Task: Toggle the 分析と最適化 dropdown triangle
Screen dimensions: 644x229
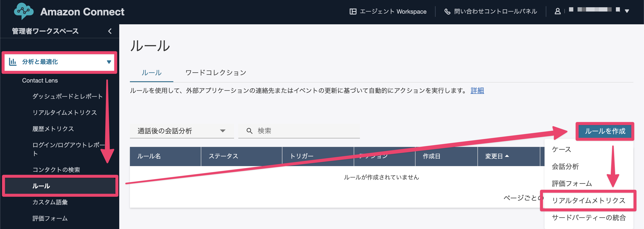Action: 109,62
